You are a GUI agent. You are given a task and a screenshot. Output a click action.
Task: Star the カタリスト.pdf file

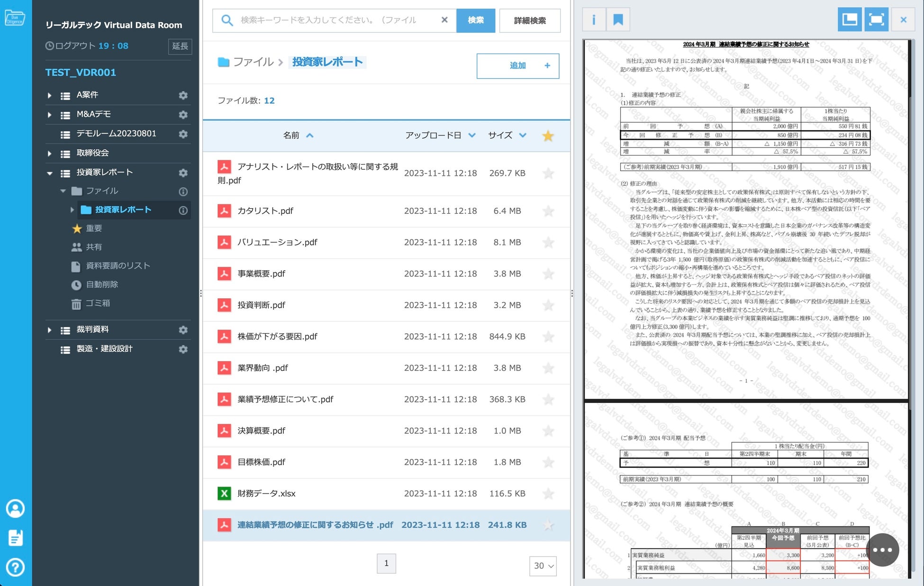[548, 211]
